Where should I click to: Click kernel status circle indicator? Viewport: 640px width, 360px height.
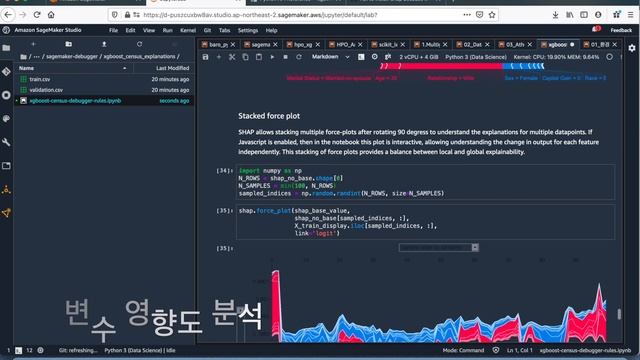click(x=609, y=57)
